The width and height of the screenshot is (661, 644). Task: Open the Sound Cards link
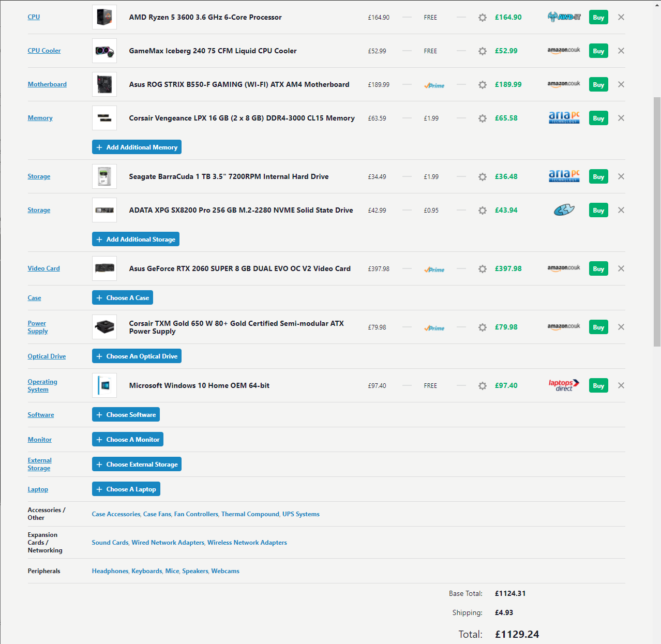click(110, 543)
